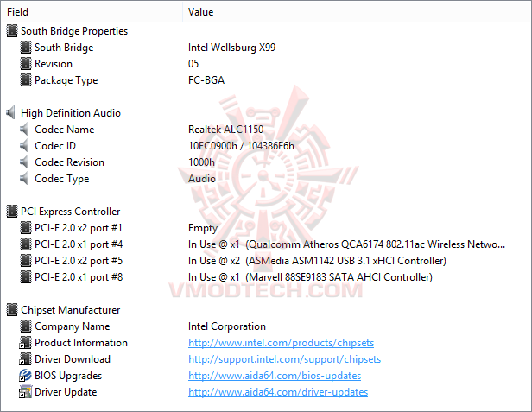Open the aida64.com bios-updates link

click(275, 376)
